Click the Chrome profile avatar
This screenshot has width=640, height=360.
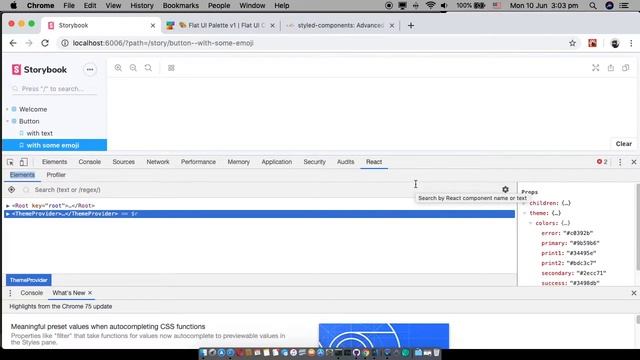coord(615,43)
